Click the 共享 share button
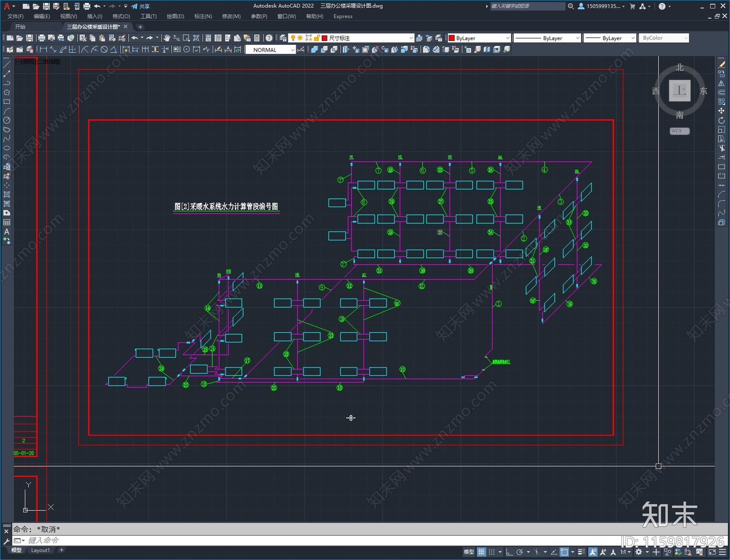 pos(141,6)
